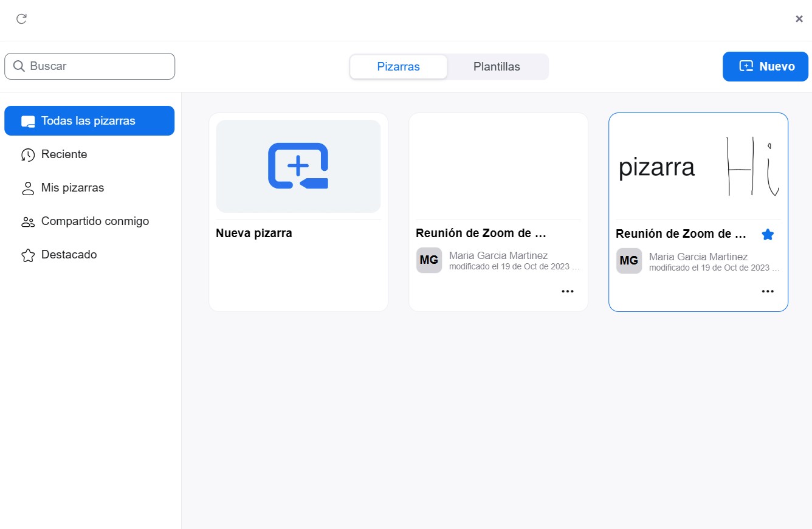Open the Destacado starred boards section
812x529 pixels.
pyautogui.click(x=69, y=255)
